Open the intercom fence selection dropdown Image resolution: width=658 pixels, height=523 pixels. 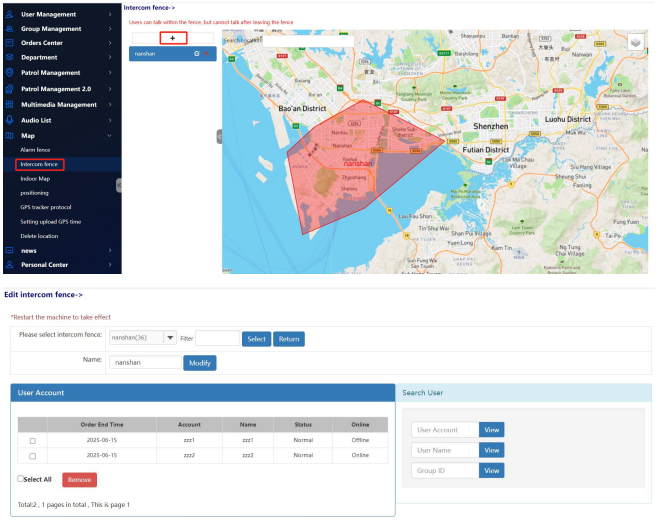click(170, 339)
